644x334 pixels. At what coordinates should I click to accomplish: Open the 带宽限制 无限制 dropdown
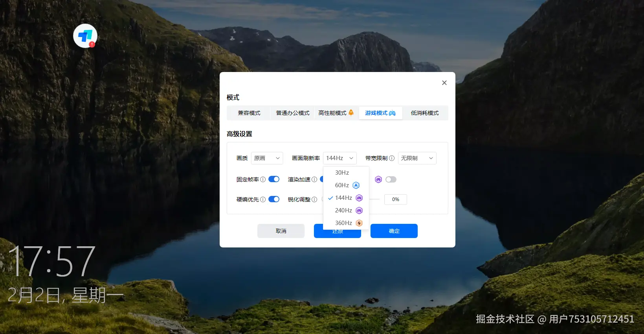417,158
